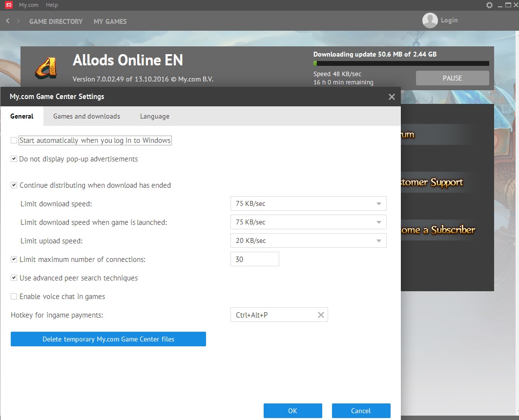Click the Allods Online EN title

128,60
